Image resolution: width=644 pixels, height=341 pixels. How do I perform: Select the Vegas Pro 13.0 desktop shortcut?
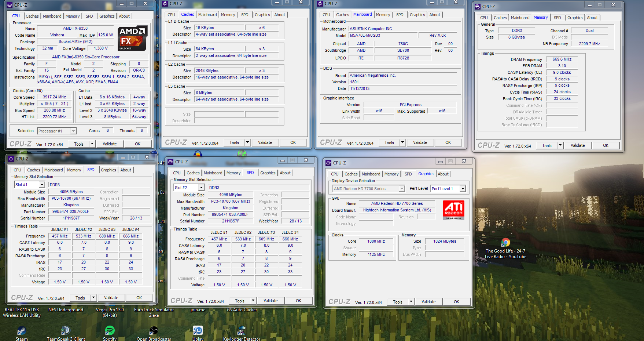pos(110,312)
